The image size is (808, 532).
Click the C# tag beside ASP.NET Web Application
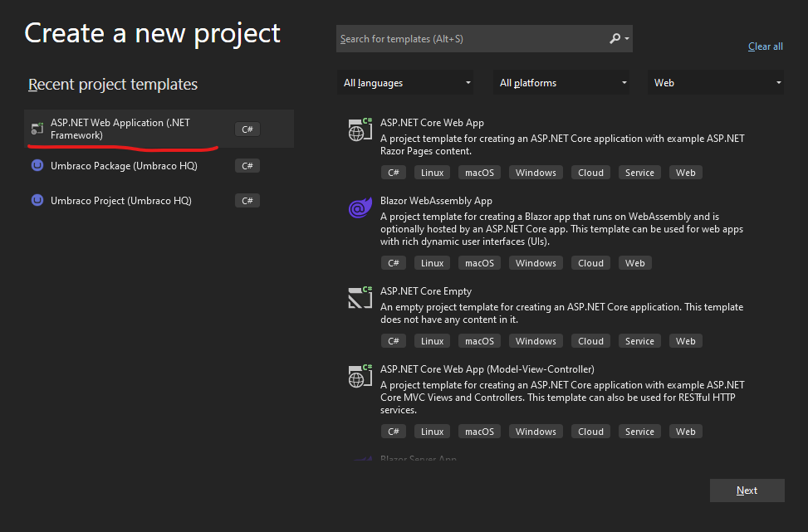[247, 129]
